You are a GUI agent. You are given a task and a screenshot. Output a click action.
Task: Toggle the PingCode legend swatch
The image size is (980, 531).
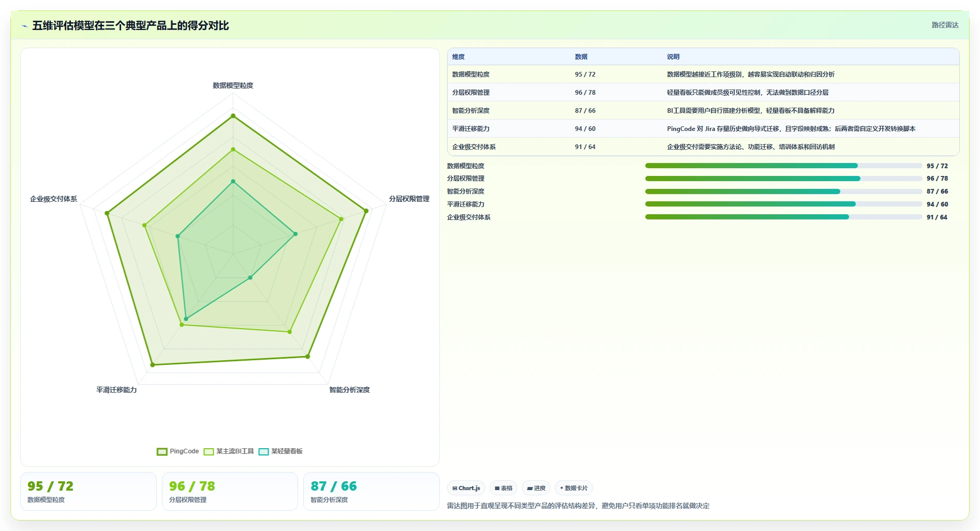(x=162, y=451)
